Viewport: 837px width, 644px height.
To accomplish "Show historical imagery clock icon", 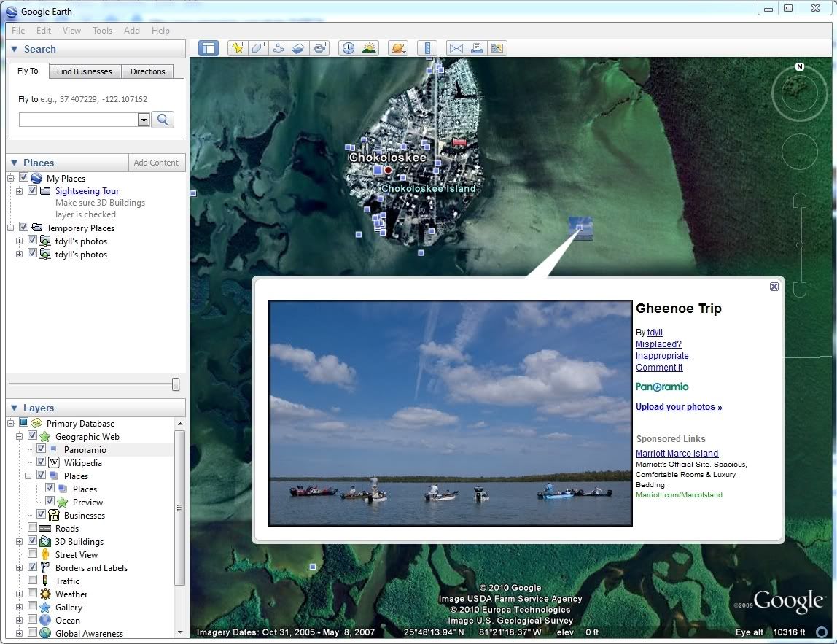I will pyautogui.click(x=348, y=48).
